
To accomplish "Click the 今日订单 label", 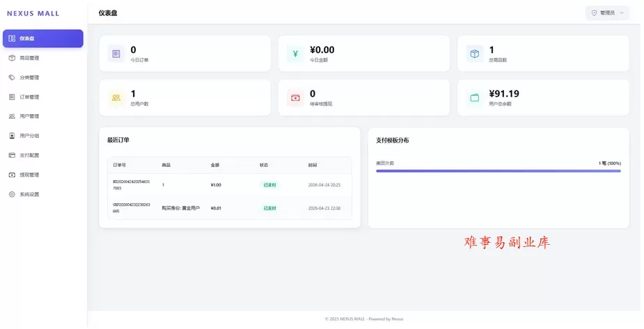I will pos(140,60).
